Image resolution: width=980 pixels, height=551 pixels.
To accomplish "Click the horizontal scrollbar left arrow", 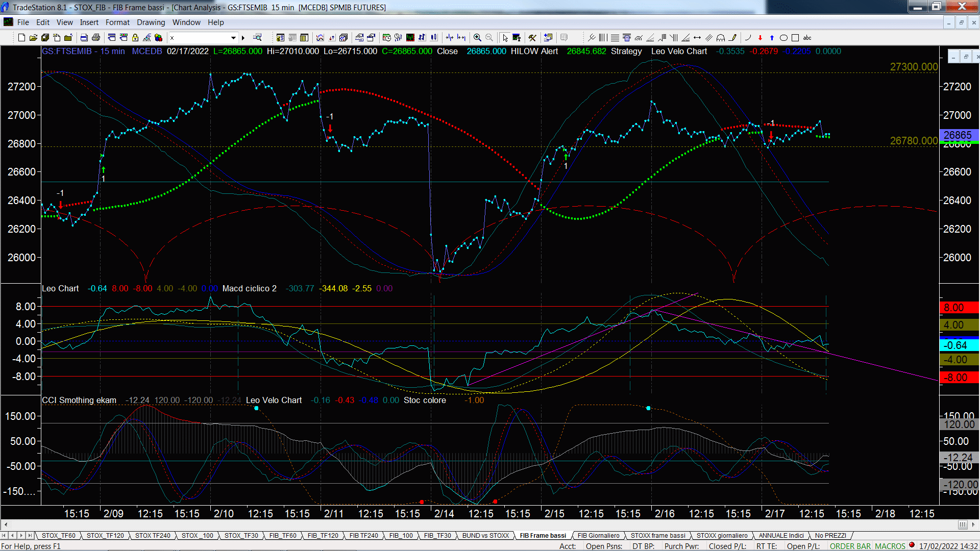I will 6,524.
